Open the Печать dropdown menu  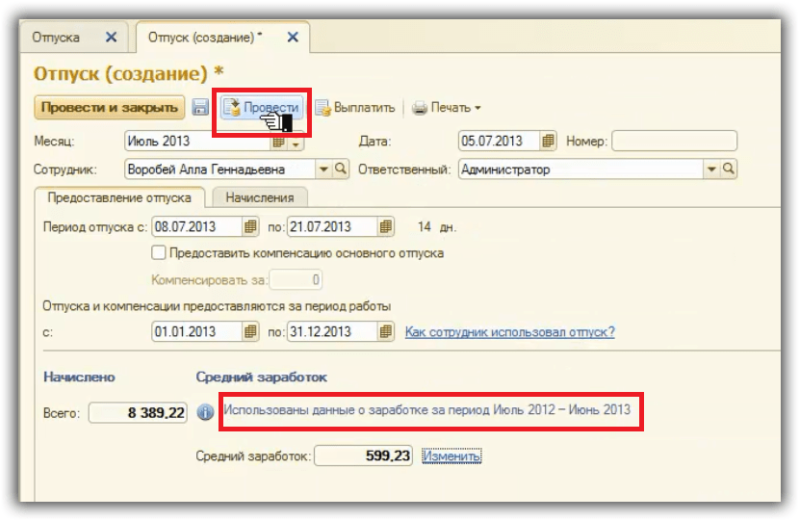(x=447, y=108)
